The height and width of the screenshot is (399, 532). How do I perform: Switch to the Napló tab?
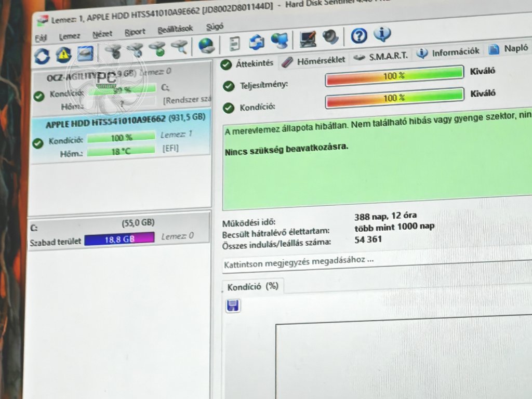click(x=509, y=49)
